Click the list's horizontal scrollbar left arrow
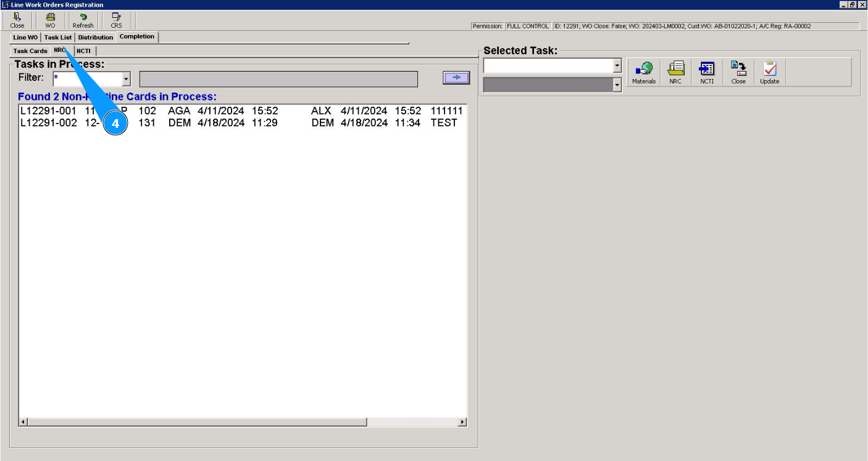 click(24, 422)
